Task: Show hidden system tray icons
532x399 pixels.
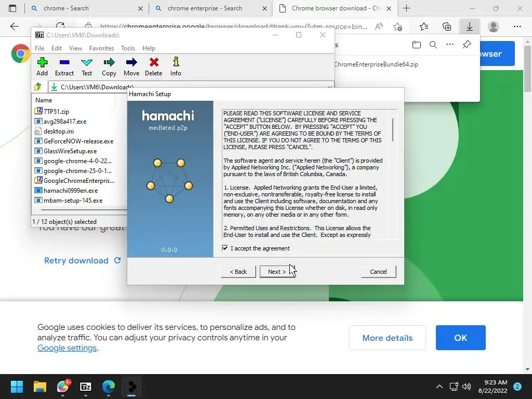Action: tap(440, 387)
